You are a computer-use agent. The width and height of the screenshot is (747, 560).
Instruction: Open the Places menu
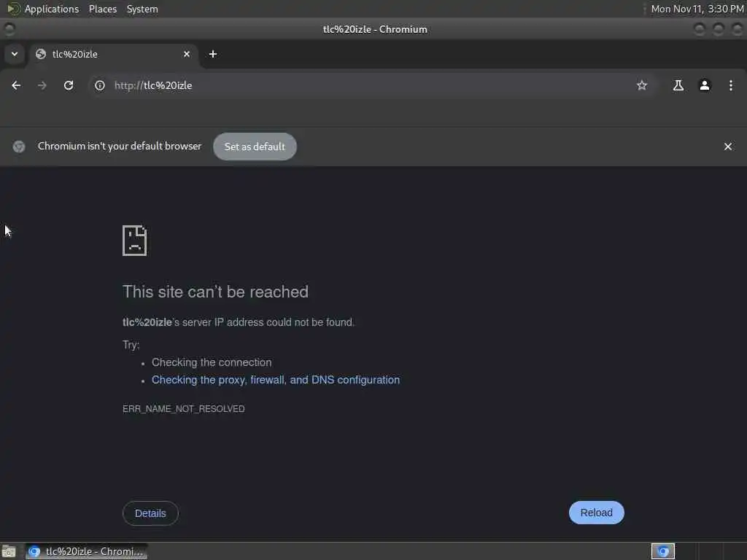click(x=103, y=9)
